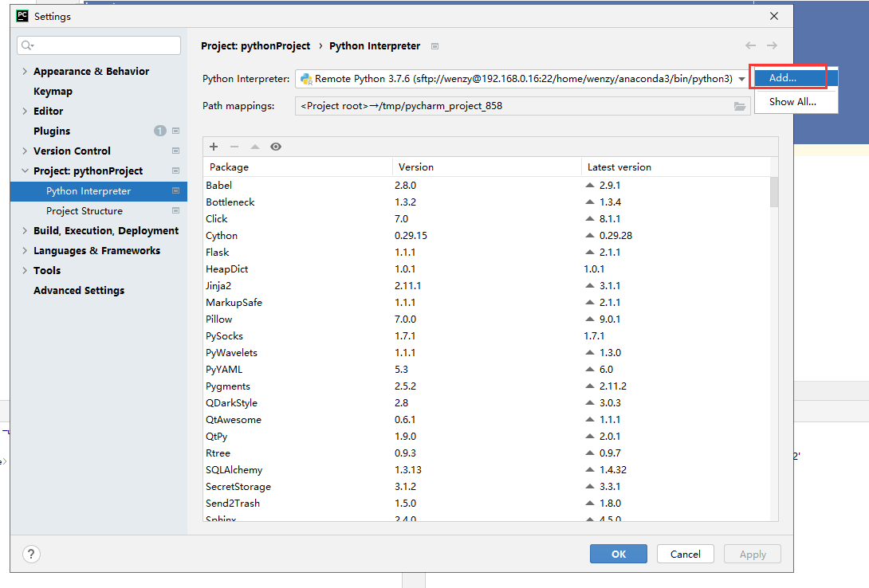869x588 pixels.
Task: Open Keymap settings
Action: pos(53,92)
